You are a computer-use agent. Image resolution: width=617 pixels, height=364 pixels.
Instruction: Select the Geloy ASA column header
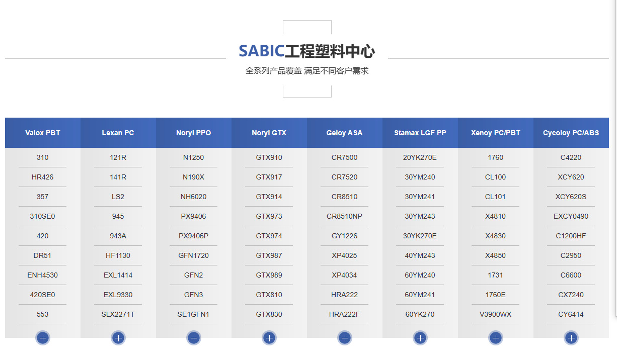coord(345,133)
